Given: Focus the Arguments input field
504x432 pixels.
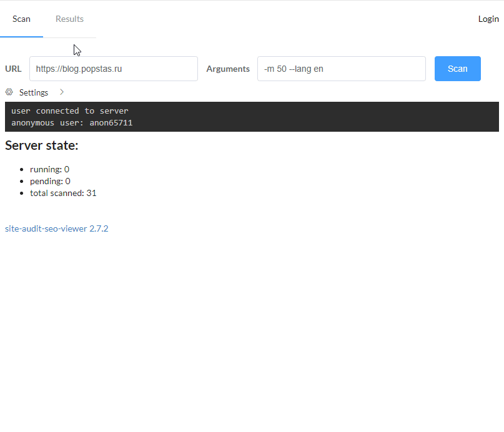Looking at the screenshot, I should pyautogui.click(x=341, y=69).
